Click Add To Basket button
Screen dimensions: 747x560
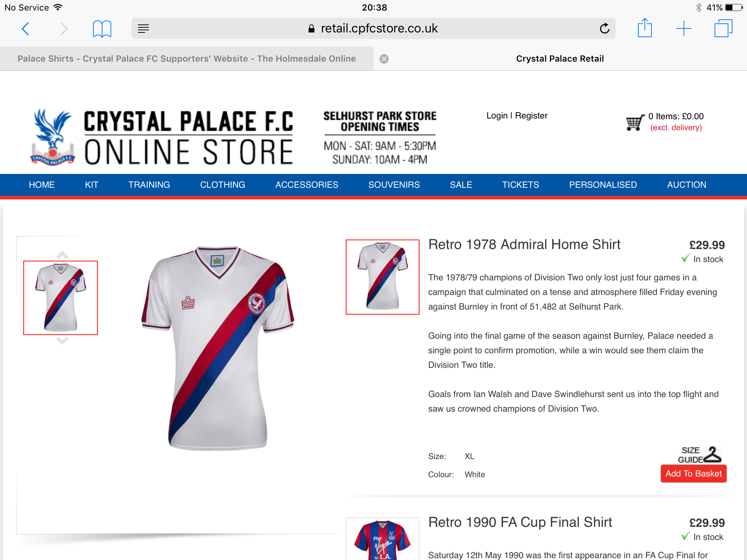click(694, 474)
